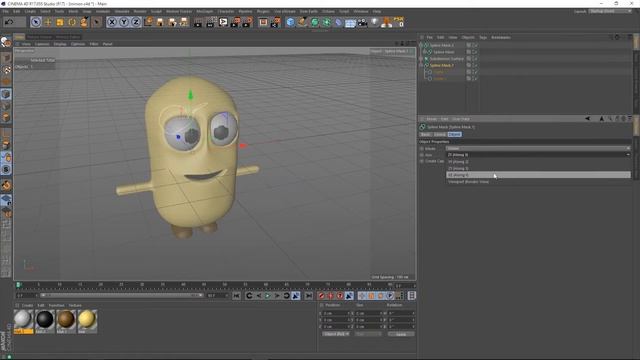The width and height of the screenshot is (640, 360).
Task: Switch to Polygons mode
Action: [x=6, y=118]
